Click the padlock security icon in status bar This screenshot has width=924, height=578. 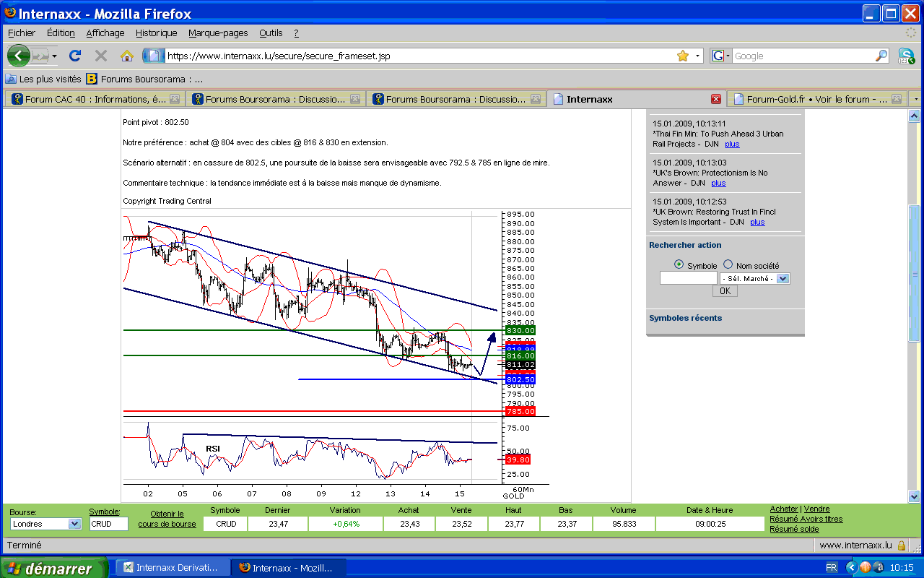pos(903,545)
